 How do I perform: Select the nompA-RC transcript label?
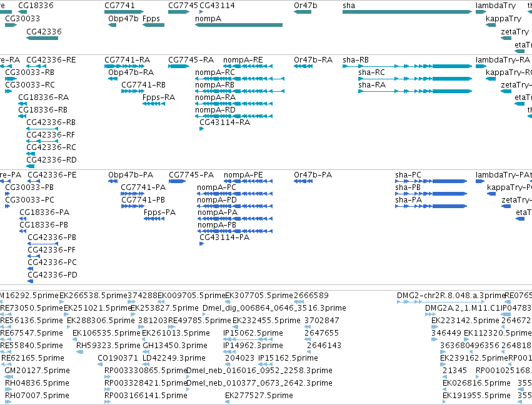tap(215, 72)
